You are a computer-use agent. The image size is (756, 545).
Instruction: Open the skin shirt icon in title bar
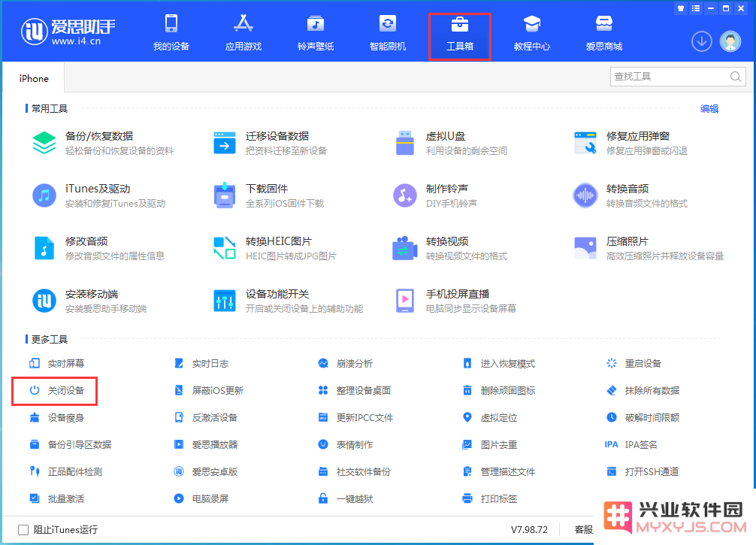point(681,8)
